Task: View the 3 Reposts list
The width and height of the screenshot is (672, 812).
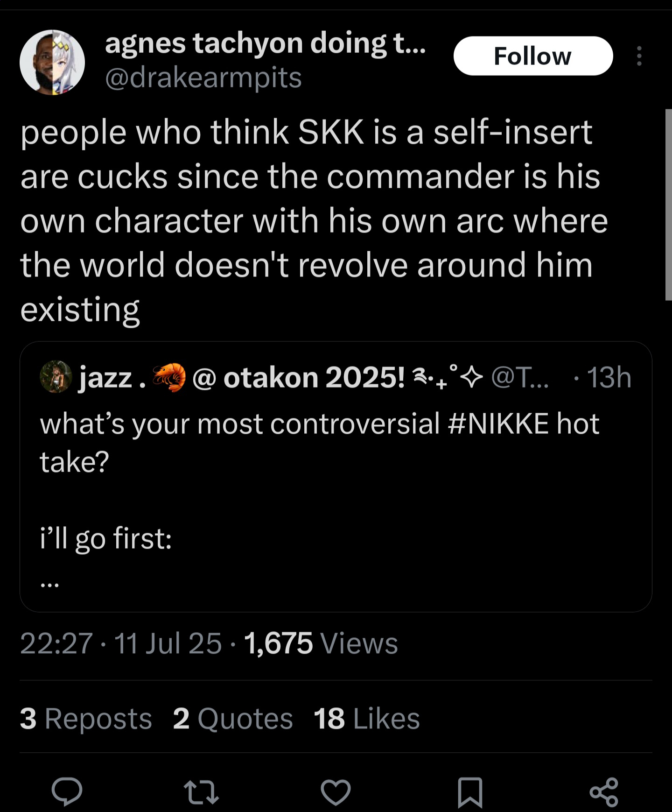Action: [86, 718]
